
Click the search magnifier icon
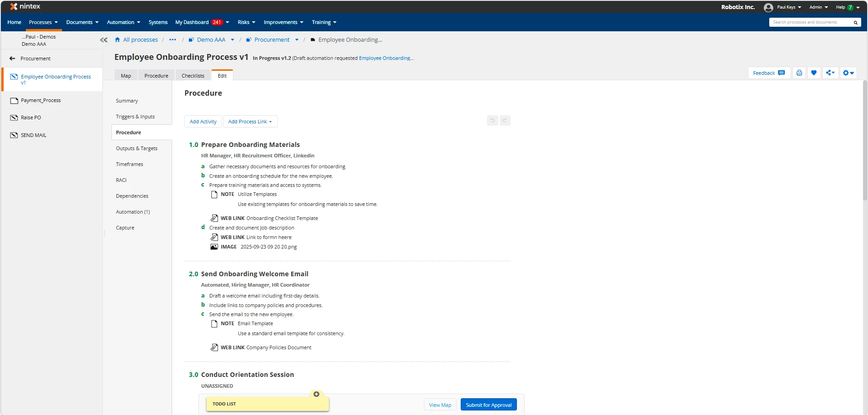(855, 22)
